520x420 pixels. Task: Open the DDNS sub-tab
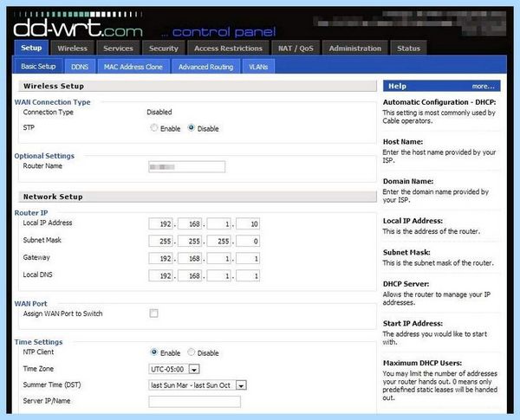(x=80, y=67)
